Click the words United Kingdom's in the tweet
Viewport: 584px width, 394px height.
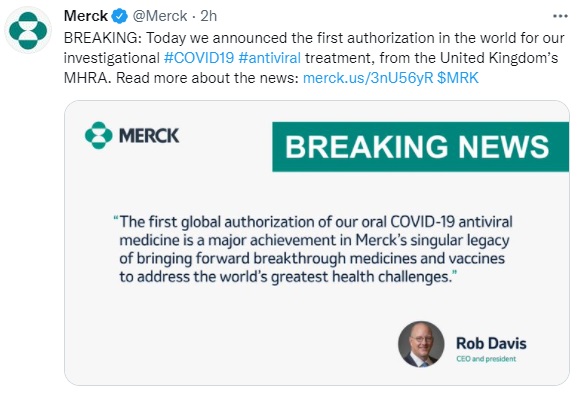click(x=499, y=58)
